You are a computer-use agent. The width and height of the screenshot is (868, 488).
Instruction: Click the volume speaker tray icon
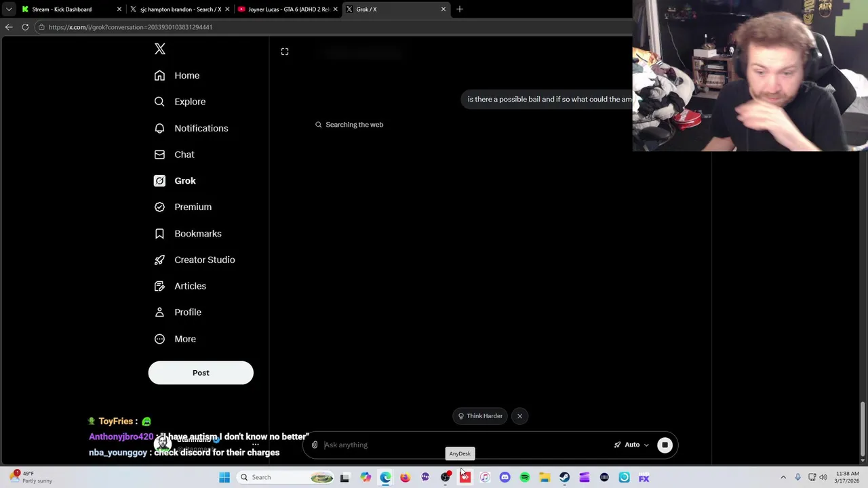coord(823,477)
